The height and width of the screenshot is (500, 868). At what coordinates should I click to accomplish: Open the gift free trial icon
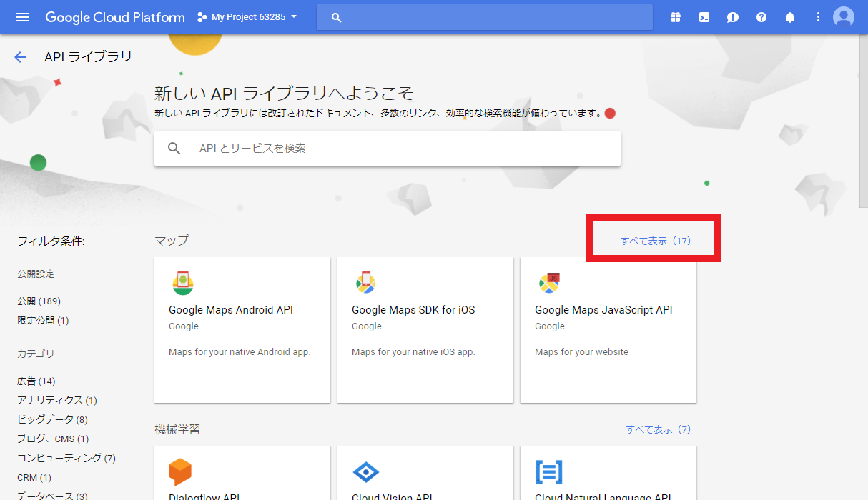[x=676, y=17]
